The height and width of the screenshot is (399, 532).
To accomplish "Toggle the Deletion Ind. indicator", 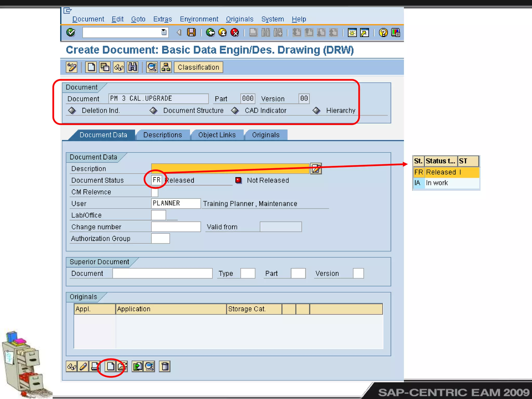I will click(x=72, y=111).
